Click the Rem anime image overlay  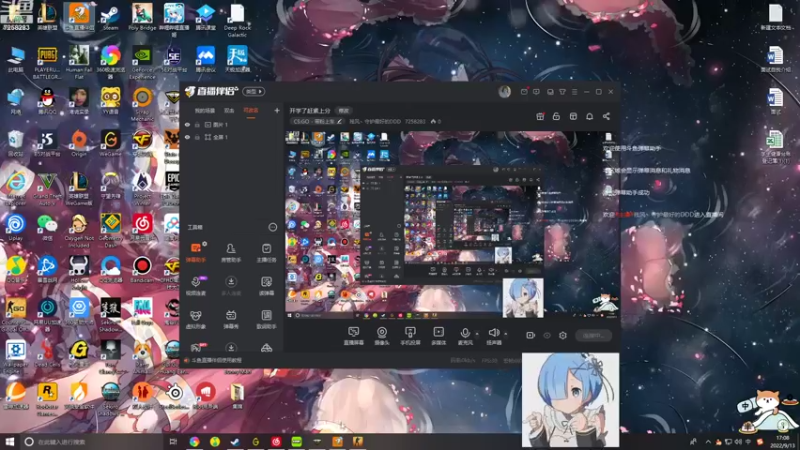coord(570,399)
